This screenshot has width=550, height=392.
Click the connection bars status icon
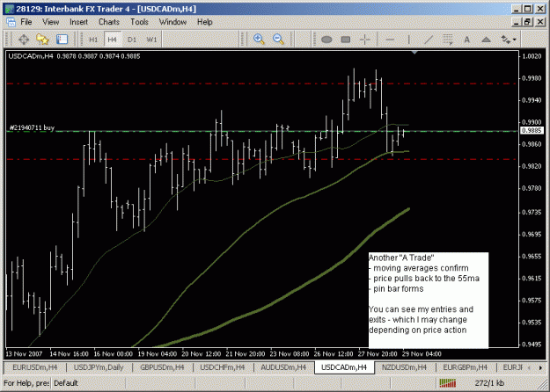pos(448,383)
